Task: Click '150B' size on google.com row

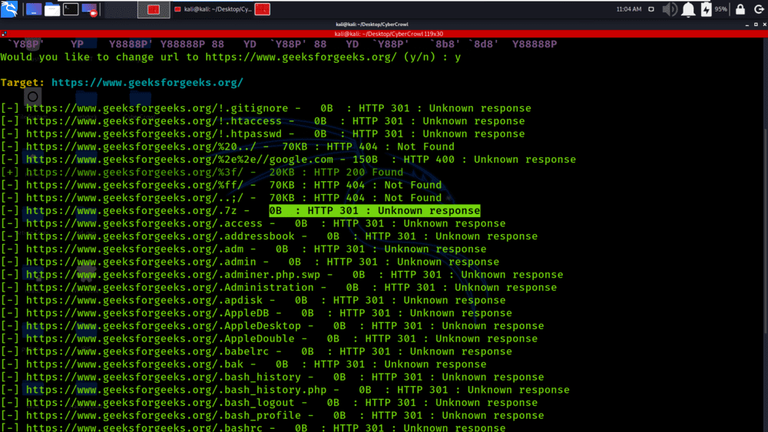Action: coord(365,159)
